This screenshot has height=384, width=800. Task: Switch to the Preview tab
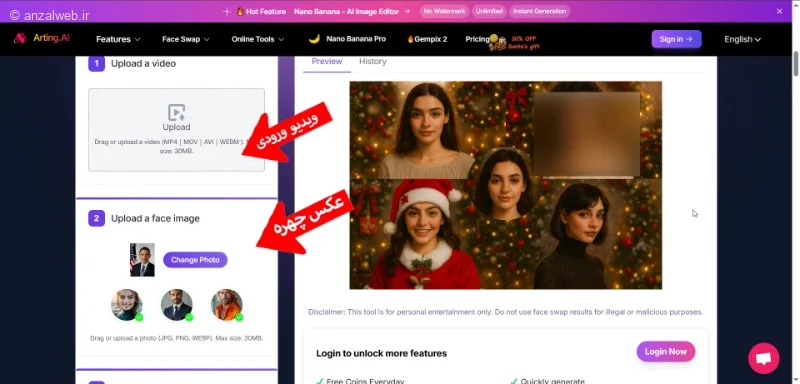pyautogui.click(x=327, y=61)
